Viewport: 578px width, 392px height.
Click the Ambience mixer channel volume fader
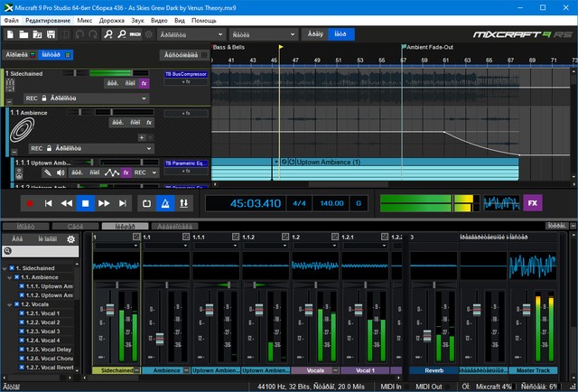point(160,339)
